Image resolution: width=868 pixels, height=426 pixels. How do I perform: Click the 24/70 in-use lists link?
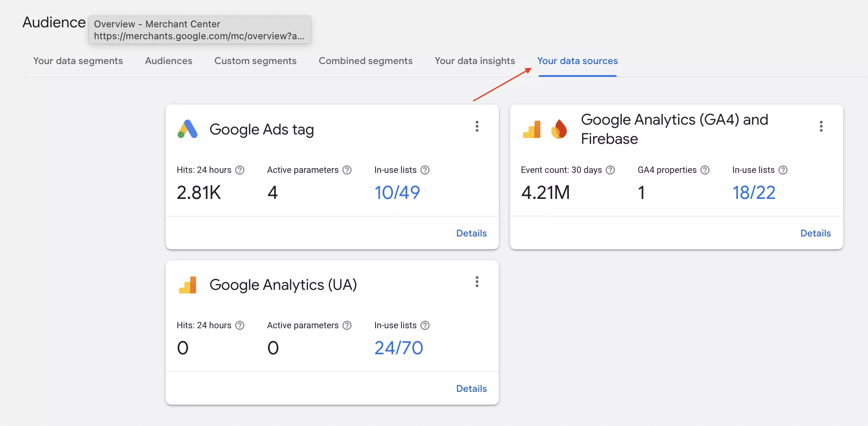[399, 348]
